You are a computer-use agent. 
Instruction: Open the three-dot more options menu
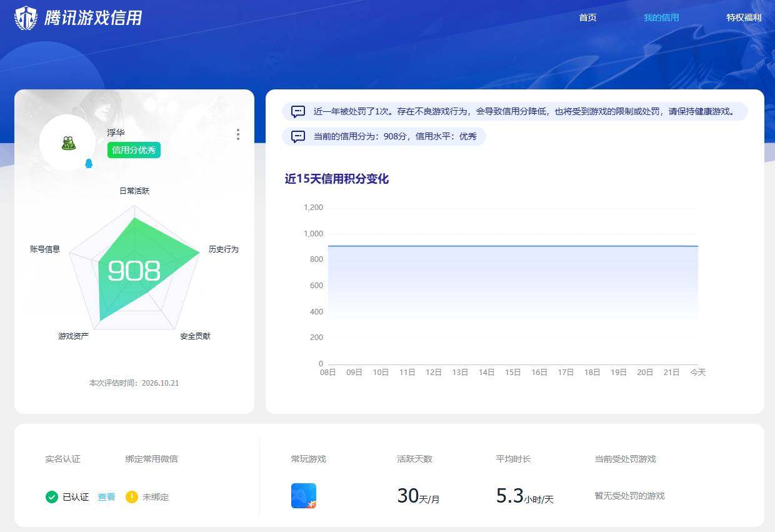(237, 134)
